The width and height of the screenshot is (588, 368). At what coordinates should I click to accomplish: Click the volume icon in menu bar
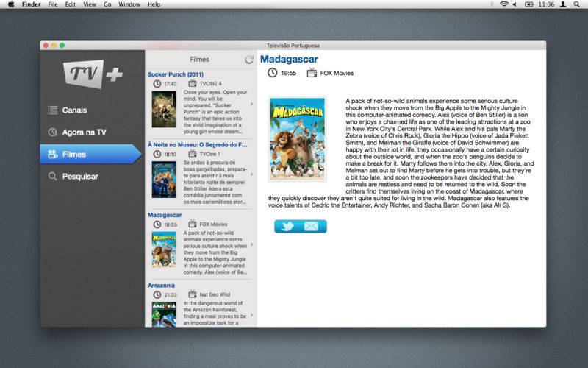click(515, 4)
